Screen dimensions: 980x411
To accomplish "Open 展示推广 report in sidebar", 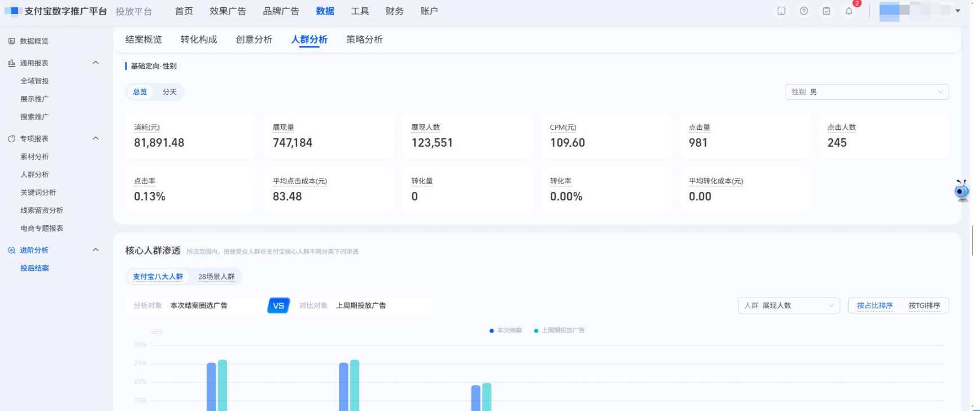I will (x=34, y=99).
